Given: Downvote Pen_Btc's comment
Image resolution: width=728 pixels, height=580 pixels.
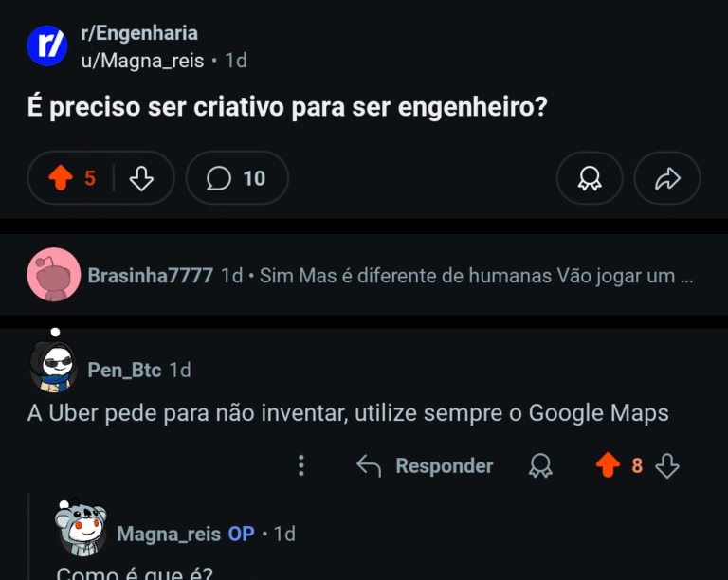Looking at the screenshot, I should click(x=667, y=465).
